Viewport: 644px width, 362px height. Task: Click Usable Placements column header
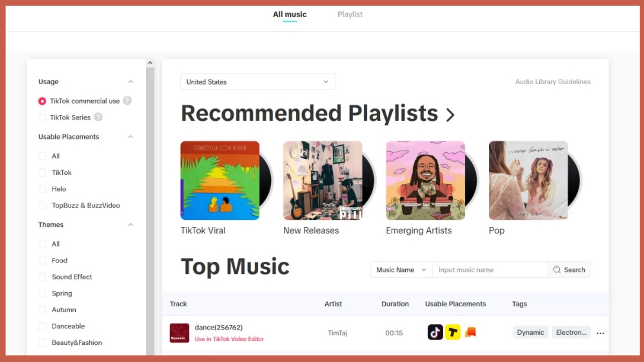(456, 304)
